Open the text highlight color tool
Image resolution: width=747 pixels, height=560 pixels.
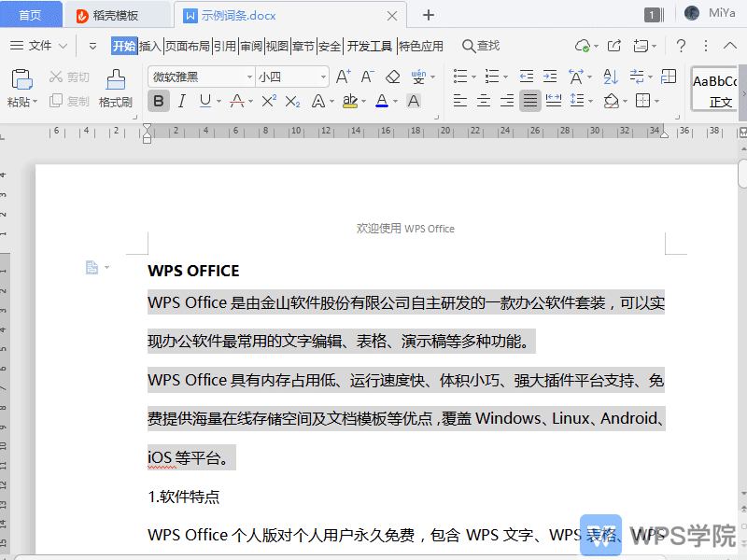(352, 101)
